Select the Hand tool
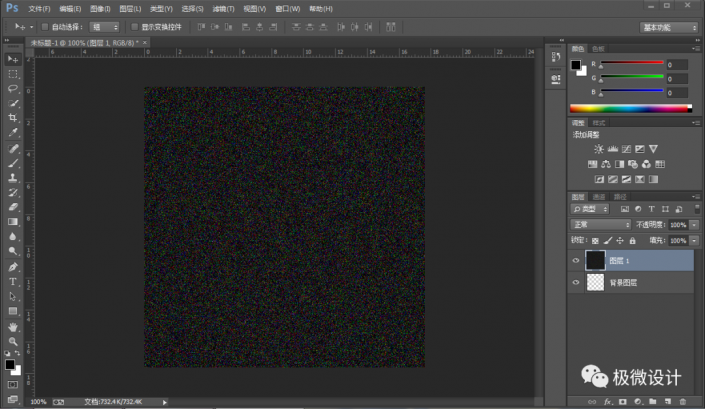The width and height of the screenshot is (705, 409). pos(13,326)
